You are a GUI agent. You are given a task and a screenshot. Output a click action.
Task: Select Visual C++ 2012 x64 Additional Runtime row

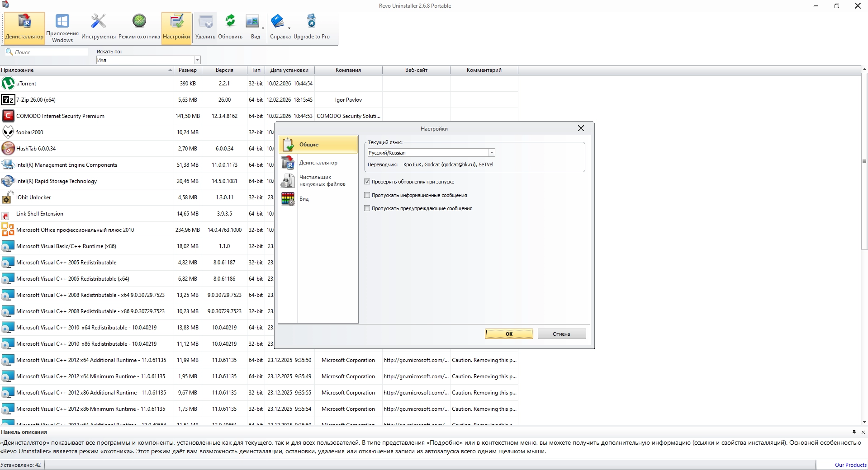coord(259,360)
